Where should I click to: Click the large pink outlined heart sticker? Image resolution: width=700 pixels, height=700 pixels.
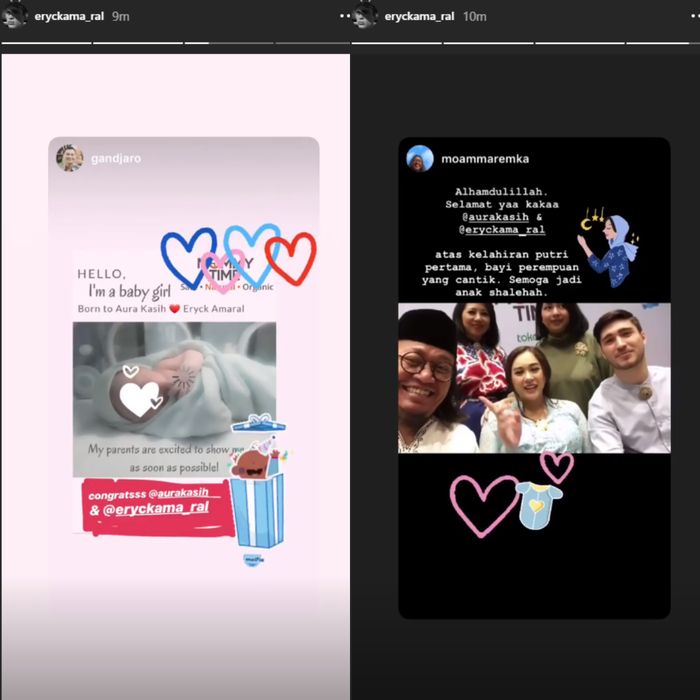point(483,504)
